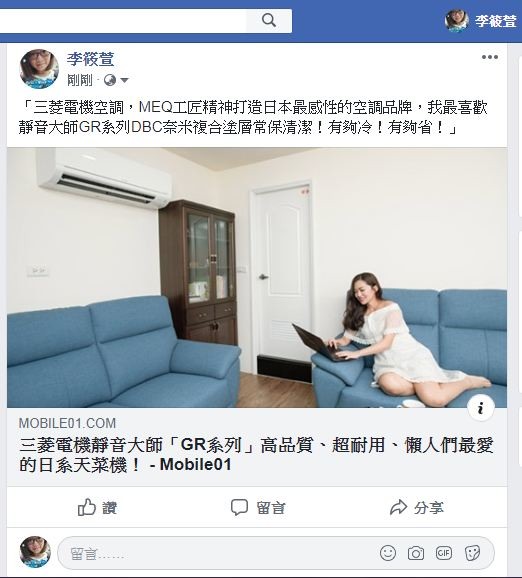Click the search magnifier icon
This screenshot has height=578, width=522.
[269, 20]
